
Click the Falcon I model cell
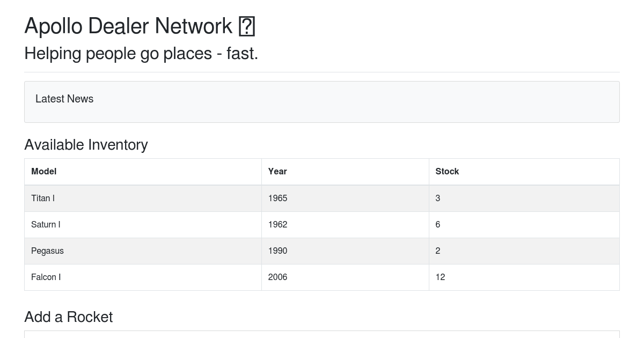pyautogui.click(x=143, y=277)
